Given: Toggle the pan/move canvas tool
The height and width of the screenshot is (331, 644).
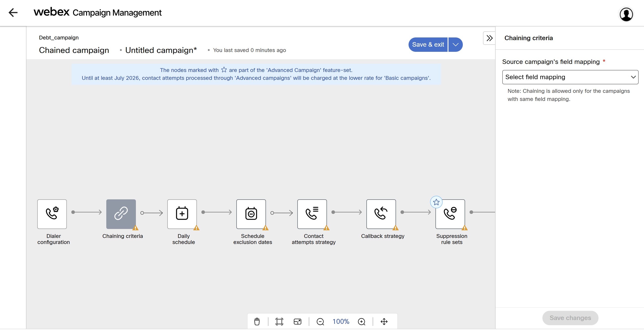Looking at the screenshot, I should (384, 321).
